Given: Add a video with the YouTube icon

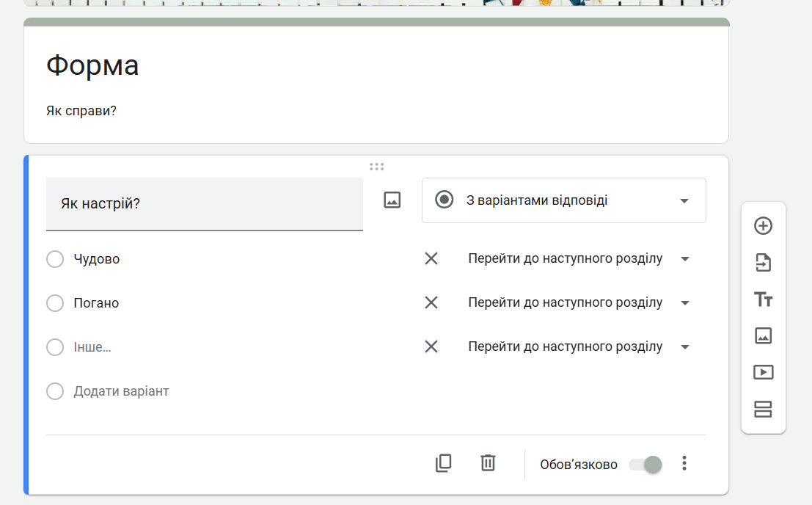Looking at the screenshot, I should point(763,372).
